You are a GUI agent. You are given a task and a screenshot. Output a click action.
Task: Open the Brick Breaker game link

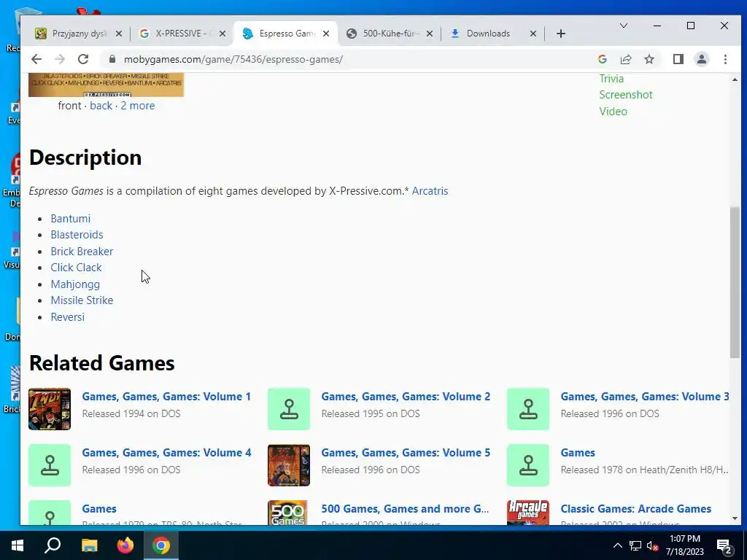click(82, 252)
